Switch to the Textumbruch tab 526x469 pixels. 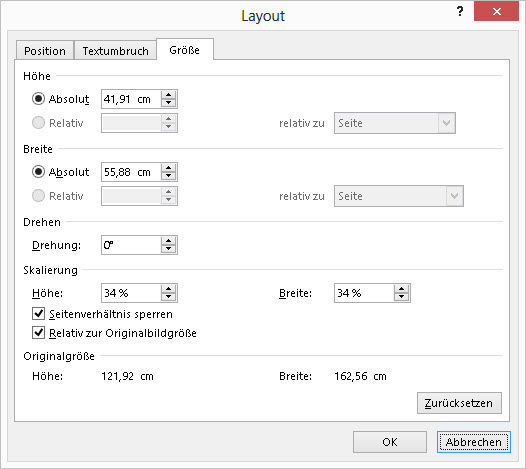pos(115,51)
